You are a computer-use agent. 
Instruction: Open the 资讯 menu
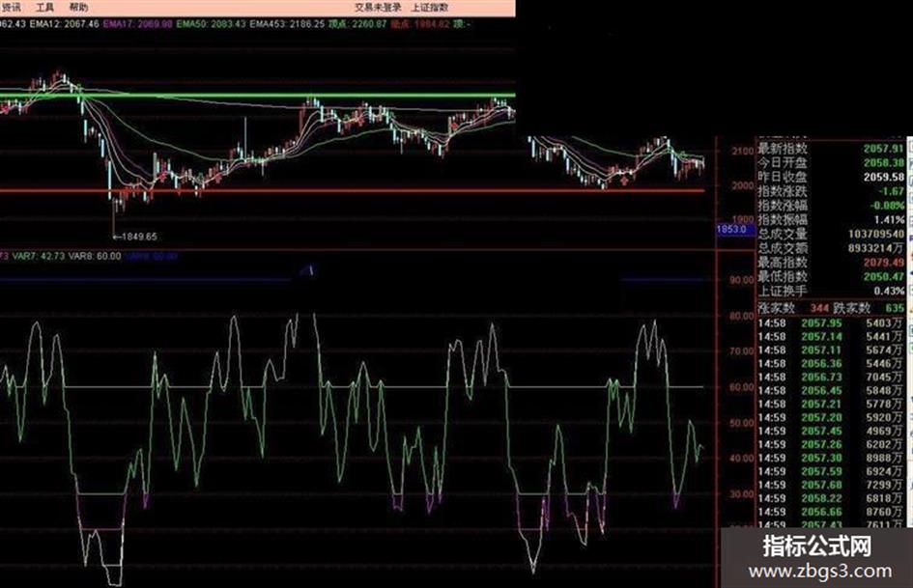pyautogui.click(x=11, y=8)
